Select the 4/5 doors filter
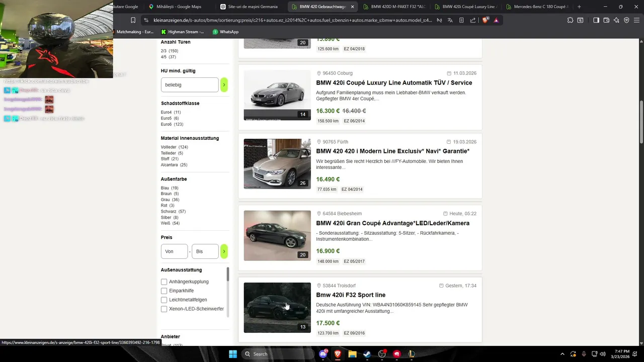Image resolution: width=644 pixels, height=362 pixels. coord(169,57)
